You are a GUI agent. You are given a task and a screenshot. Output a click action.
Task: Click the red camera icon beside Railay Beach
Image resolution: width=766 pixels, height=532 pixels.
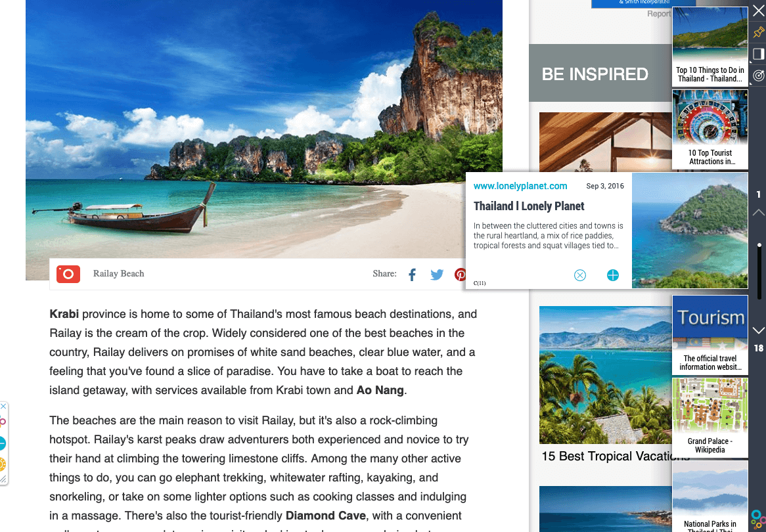[x=68, y=274]
